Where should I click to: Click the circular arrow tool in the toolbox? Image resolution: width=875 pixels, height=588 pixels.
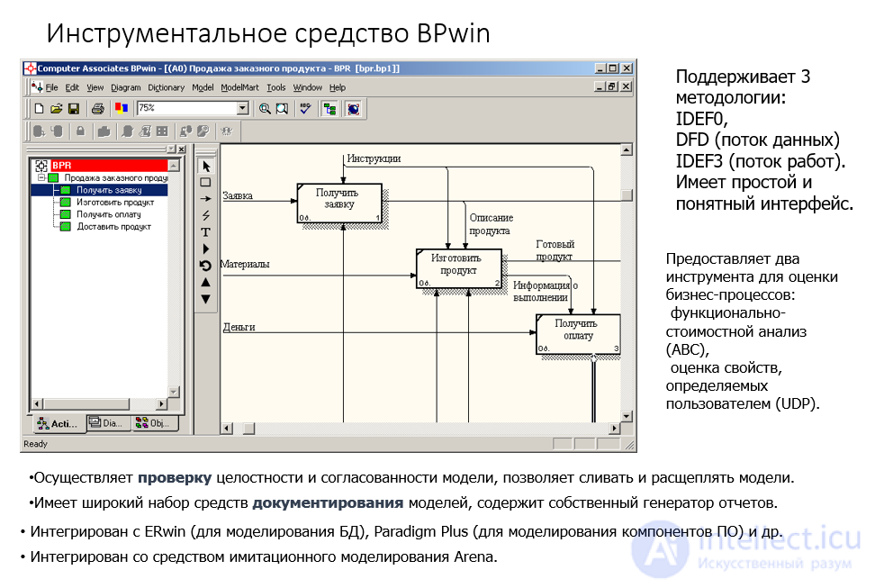coord(205,266)
